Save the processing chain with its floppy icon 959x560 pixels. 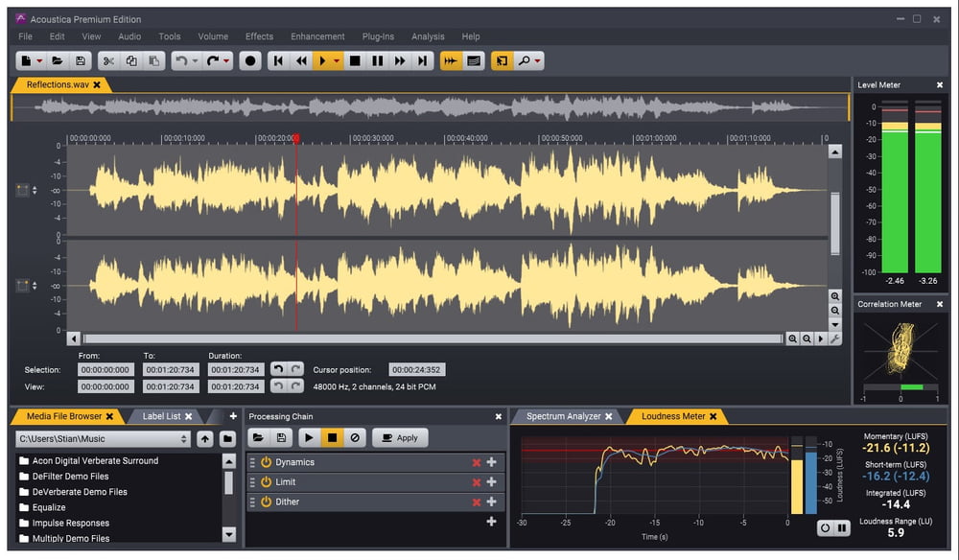click(x=281, y=437)
